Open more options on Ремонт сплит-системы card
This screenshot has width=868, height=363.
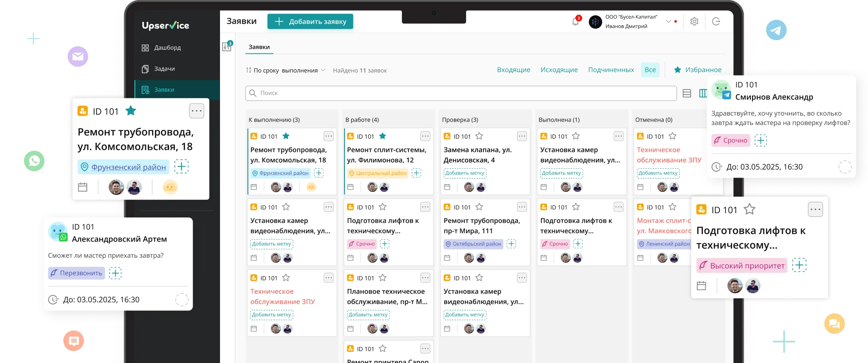425,136
